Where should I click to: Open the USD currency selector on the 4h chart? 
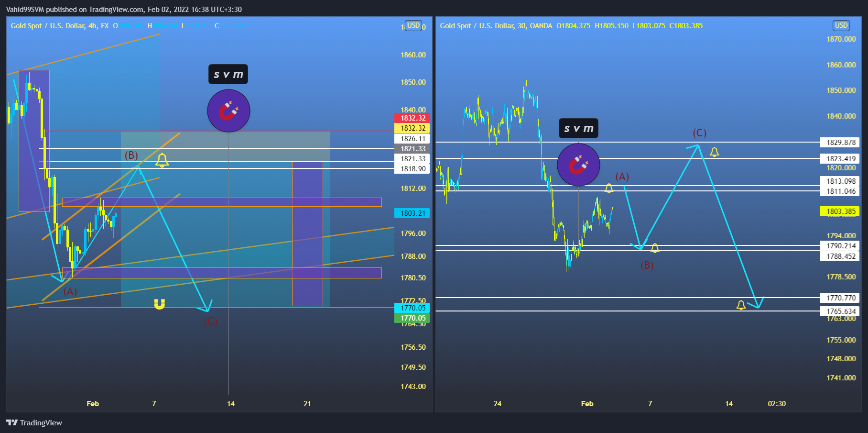(x=413, y=25)
